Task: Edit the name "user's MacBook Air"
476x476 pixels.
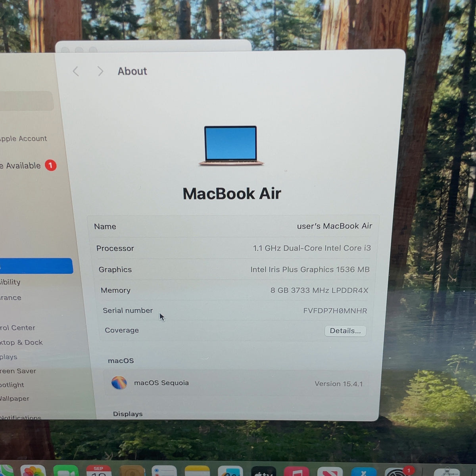Action: pyautogui.click(x=334, y=226)
